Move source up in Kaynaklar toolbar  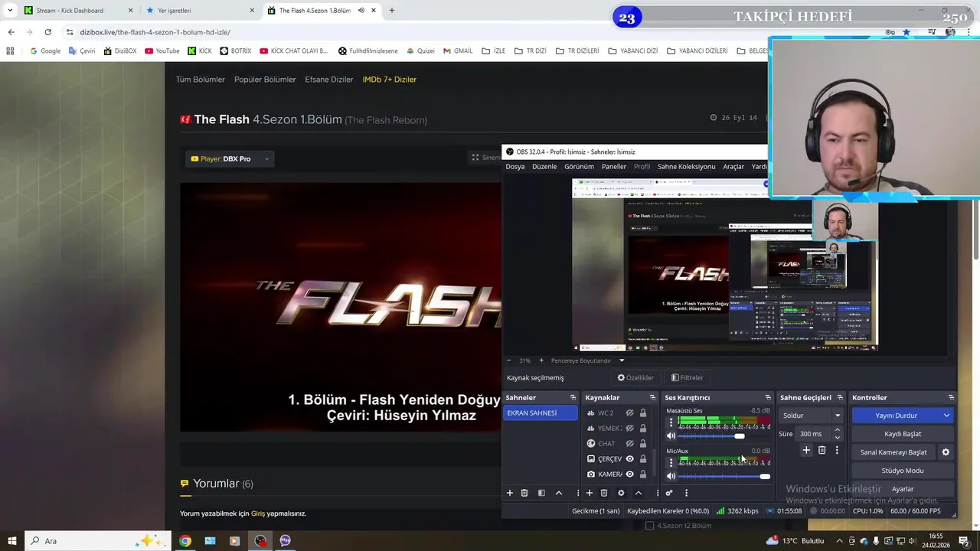(x=639, y=493)
